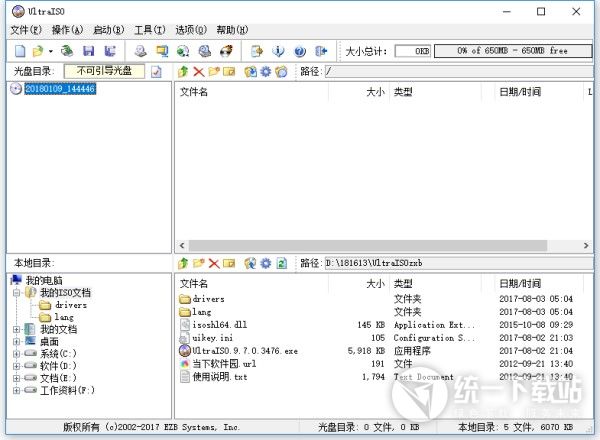The width and height of the screenshot is (600, 440).
Task: Click the Open image folder icon
Action: [38, 51]
